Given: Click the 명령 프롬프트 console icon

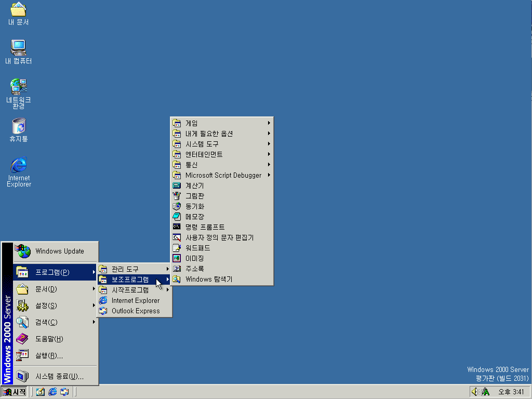Looking at the screenshot, I should (177, 227).
